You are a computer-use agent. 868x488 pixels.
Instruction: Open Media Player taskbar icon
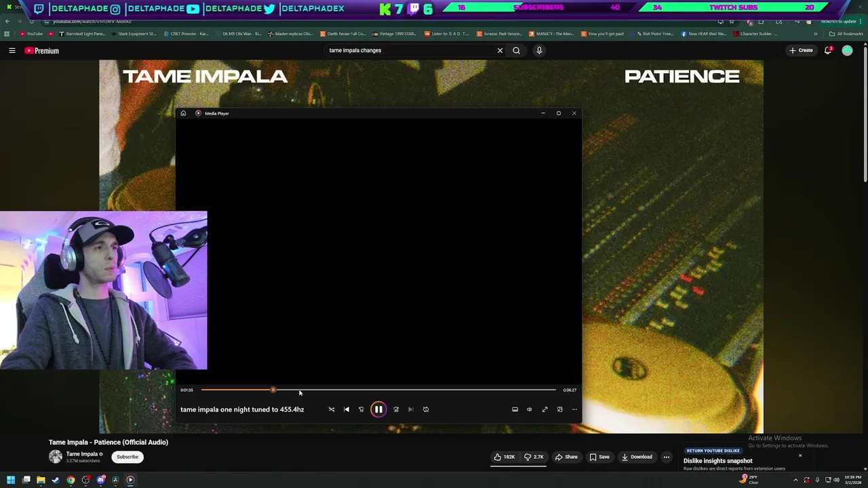click(x=130, y=480)
